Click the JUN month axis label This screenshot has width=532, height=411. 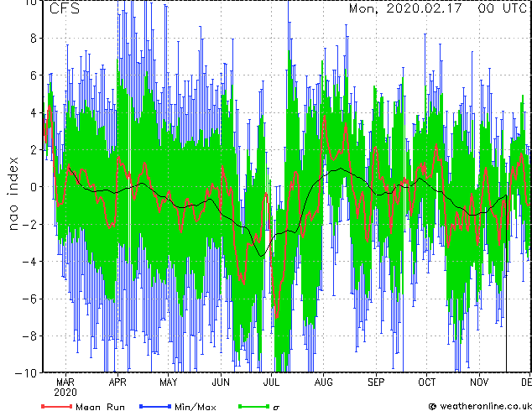coord(221,382)
